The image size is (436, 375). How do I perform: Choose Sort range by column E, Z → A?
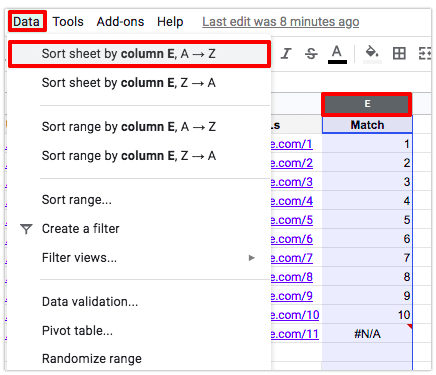(x=139, y=156)
